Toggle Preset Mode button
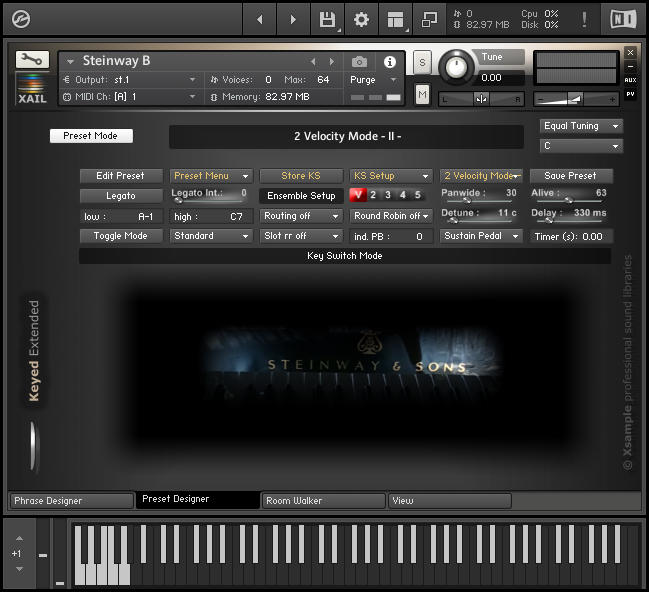Image resolution: width=649 pixels, height=592 pixels. [91, 136]
